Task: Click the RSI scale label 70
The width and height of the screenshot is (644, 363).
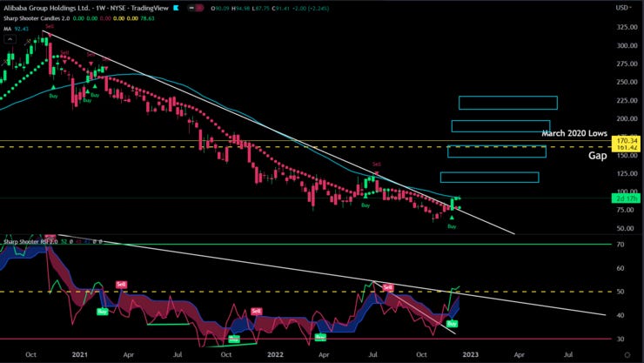Action: (621, 245)
